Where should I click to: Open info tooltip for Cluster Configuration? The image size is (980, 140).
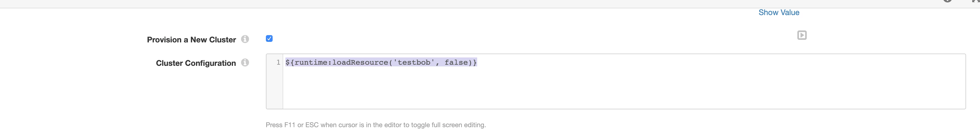(x=245, y=62)
